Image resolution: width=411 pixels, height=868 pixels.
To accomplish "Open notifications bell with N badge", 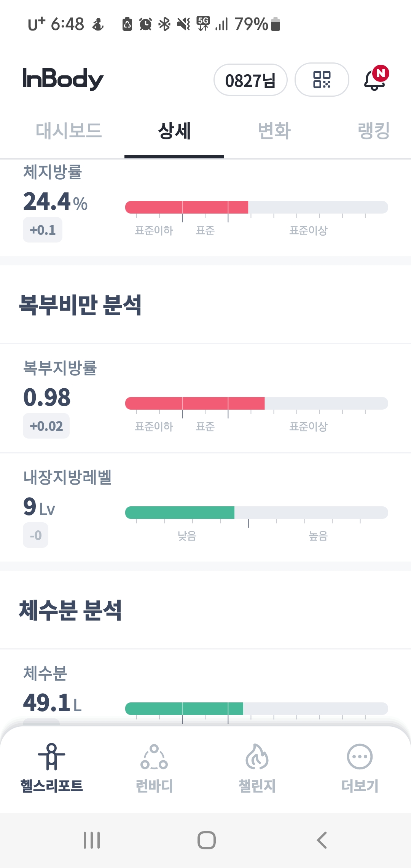I will (x=375, y=79).
